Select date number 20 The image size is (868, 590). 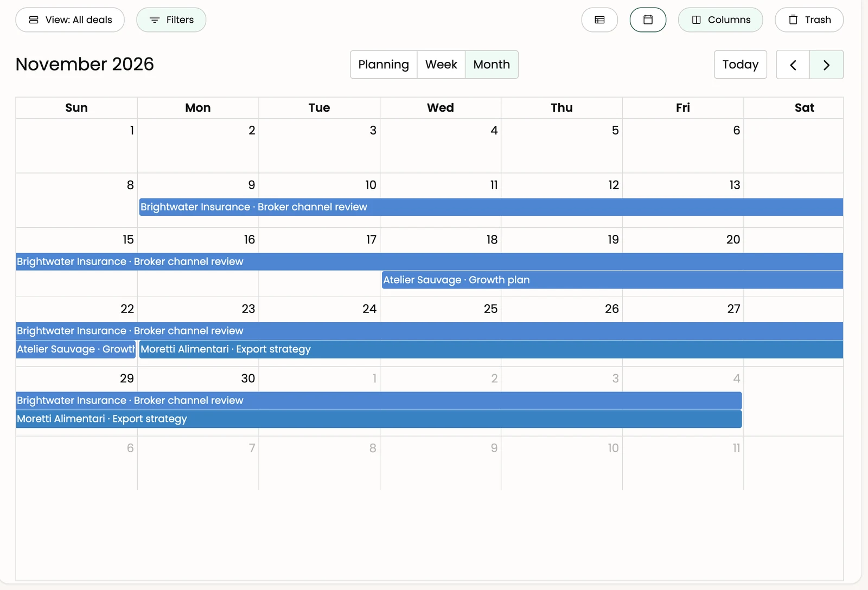click(x=733, y=240)
